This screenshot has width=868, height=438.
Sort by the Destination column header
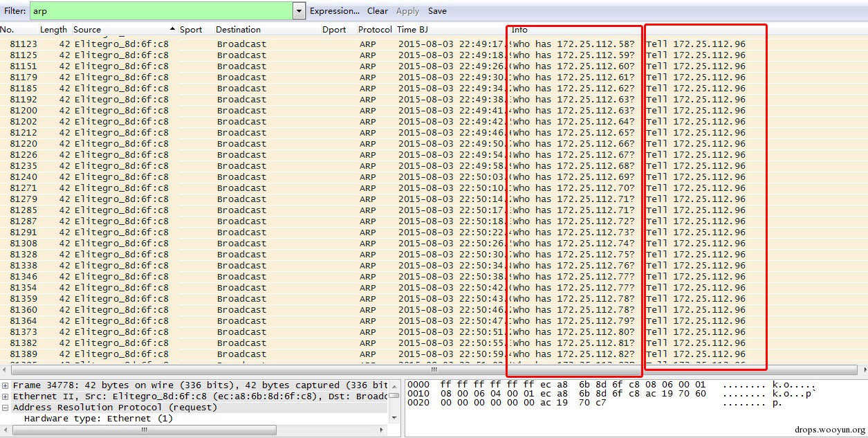(238, 30)
